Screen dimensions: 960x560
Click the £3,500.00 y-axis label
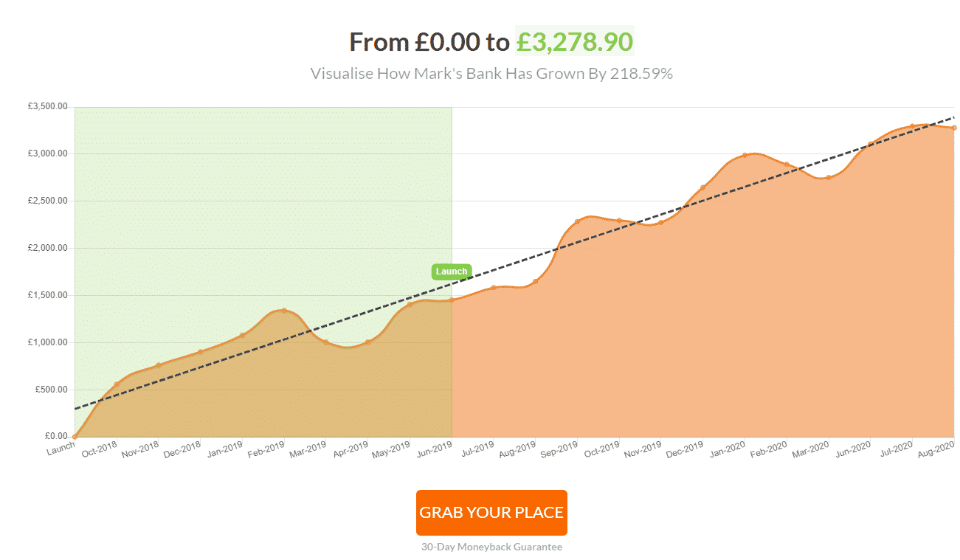(48, 107)
